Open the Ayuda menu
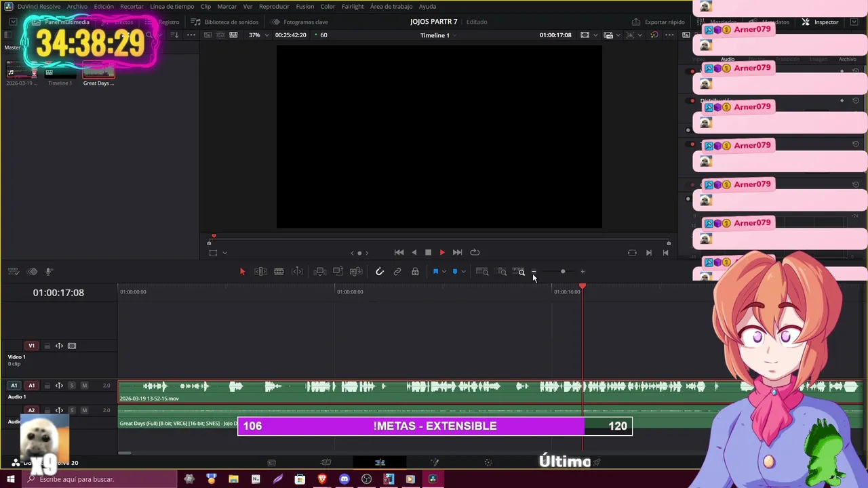The height and width of the screenshot is (488, 868). point(427,6)
